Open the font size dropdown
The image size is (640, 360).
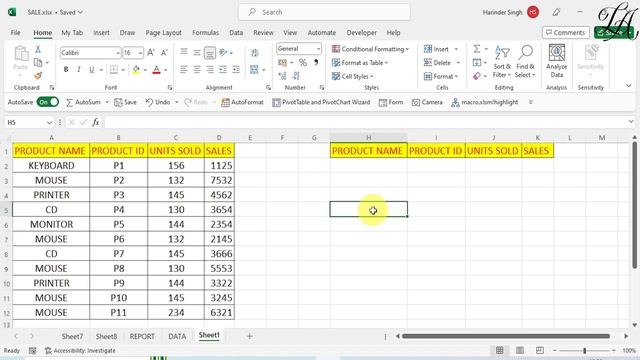pyautogui.click(x=140, y=53)
